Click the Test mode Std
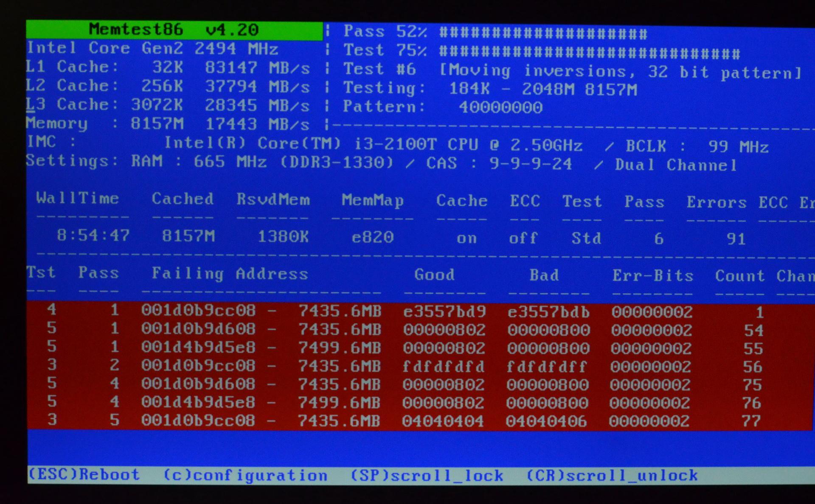The width and height of the screenshot is (815, 504). [x=586, y=238]
